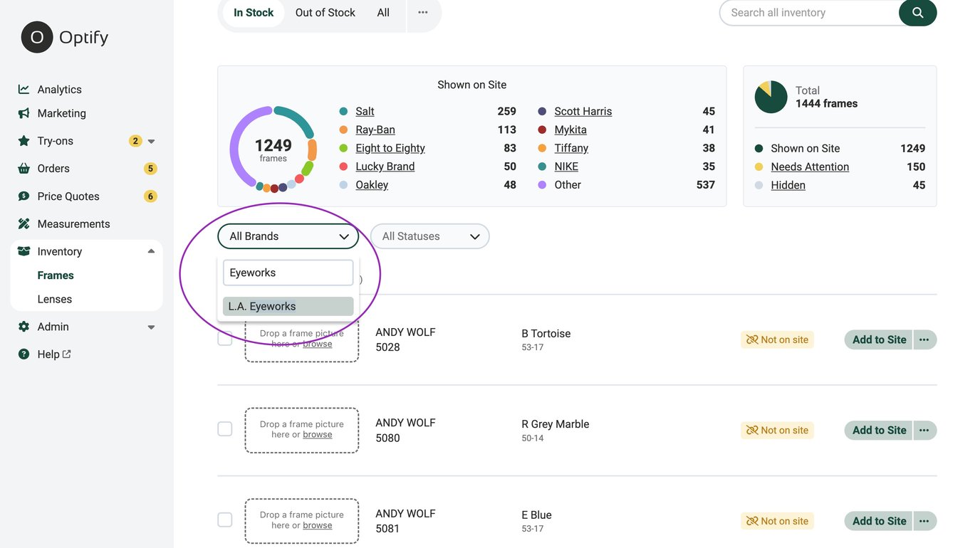Select the ANDY WOLF 5081 row checkbox

pyautogui.click(x=225, y=520)
